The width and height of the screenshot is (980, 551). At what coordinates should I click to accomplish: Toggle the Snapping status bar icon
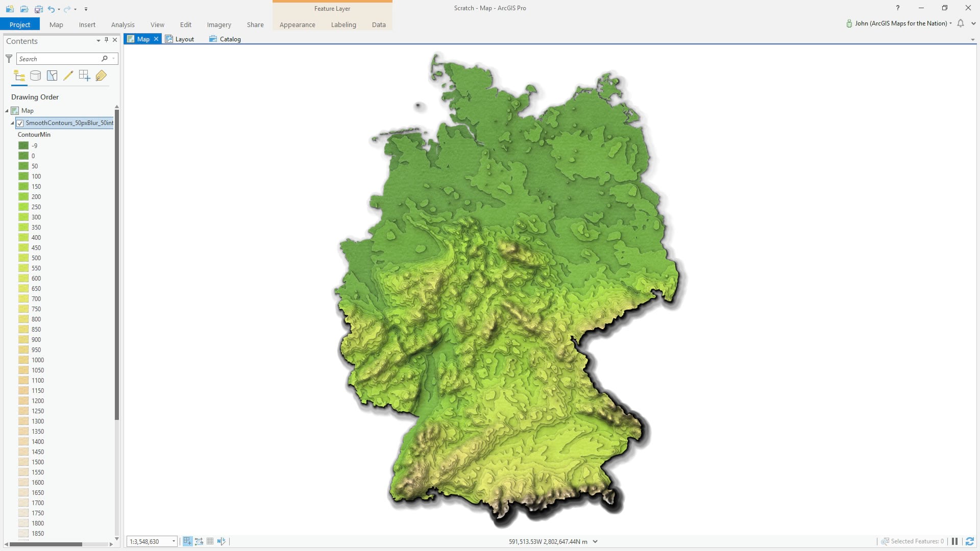pyautogui.click(x=188, y=541)
